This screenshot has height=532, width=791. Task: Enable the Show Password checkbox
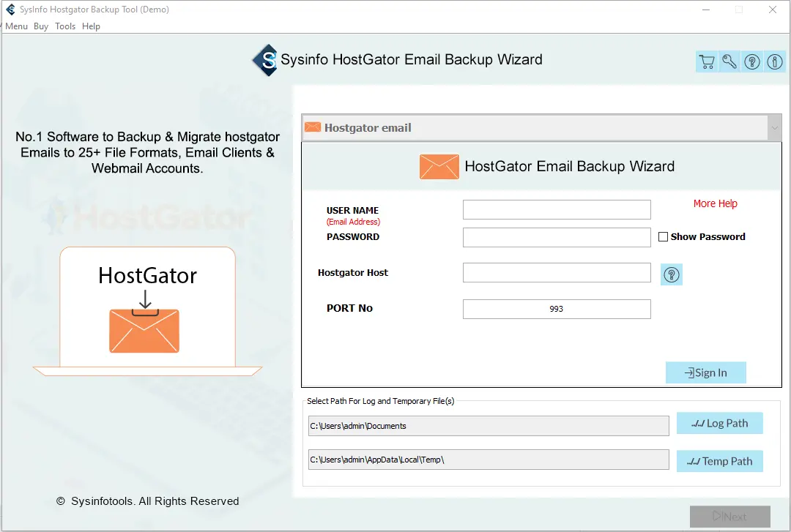(663, 236)
